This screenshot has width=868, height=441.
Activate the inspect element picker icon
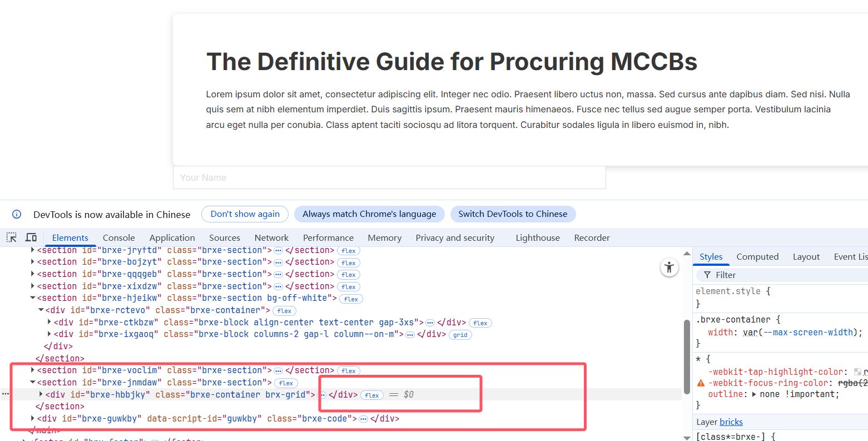12,237
